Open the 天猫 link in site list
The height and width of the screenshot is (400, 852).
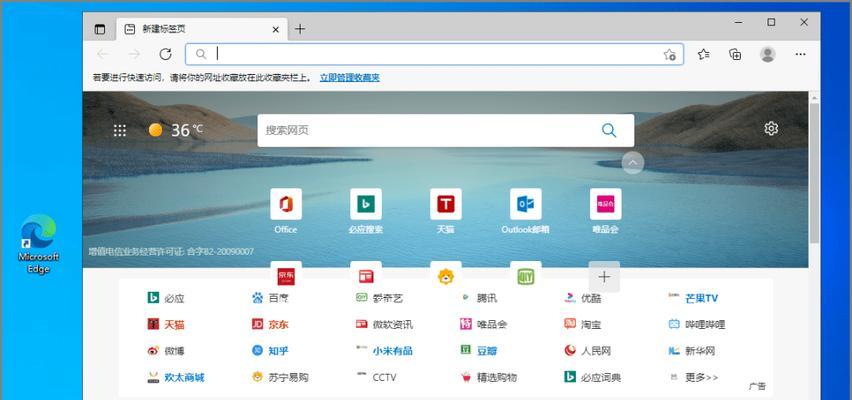(x=166, y=324)
